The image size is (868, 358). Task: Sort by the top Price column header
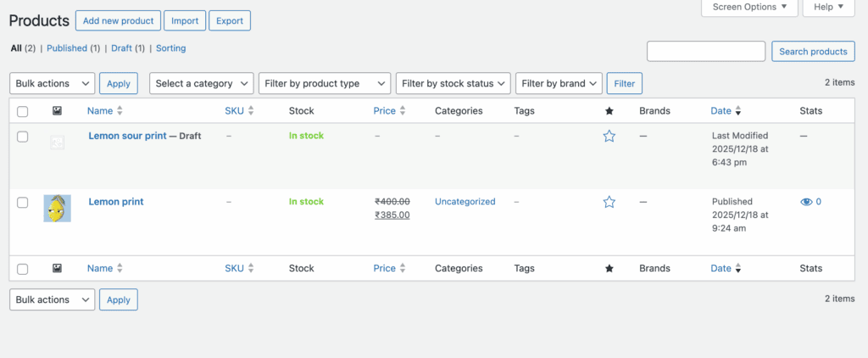(x=385, y=111)
